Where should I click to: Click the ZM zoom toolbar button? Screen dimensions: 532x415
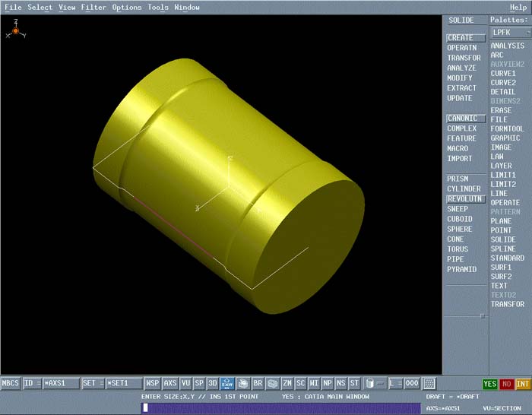[x=287, y=384]
